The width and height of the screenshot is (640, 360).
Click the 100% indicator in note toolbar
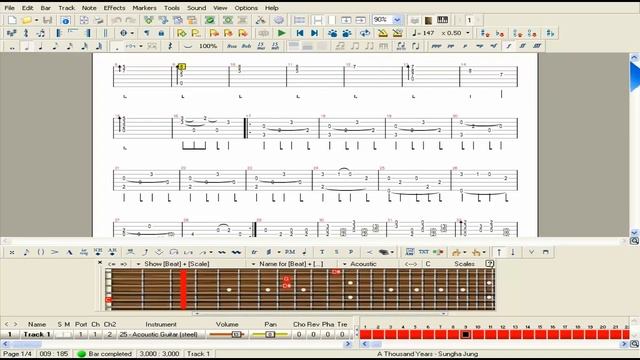click(x=208, y=46)
